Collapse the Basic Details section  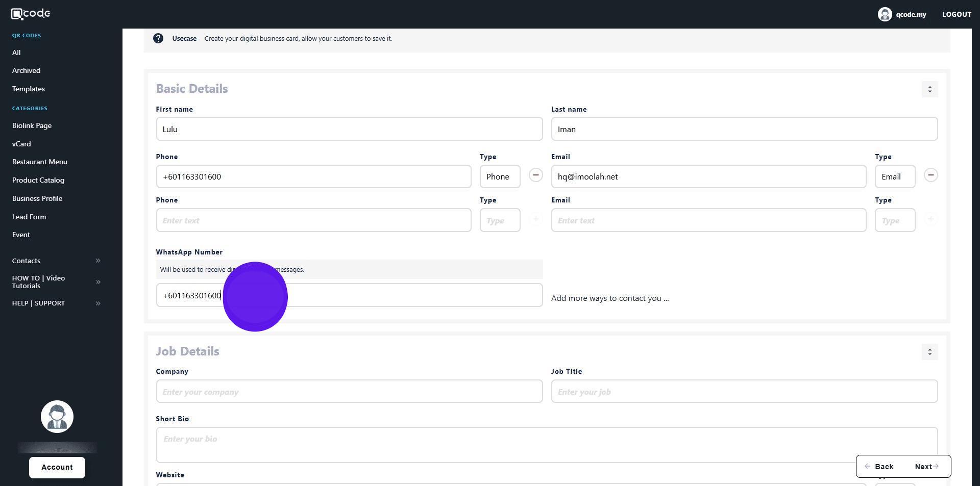[x=929, y=89]
